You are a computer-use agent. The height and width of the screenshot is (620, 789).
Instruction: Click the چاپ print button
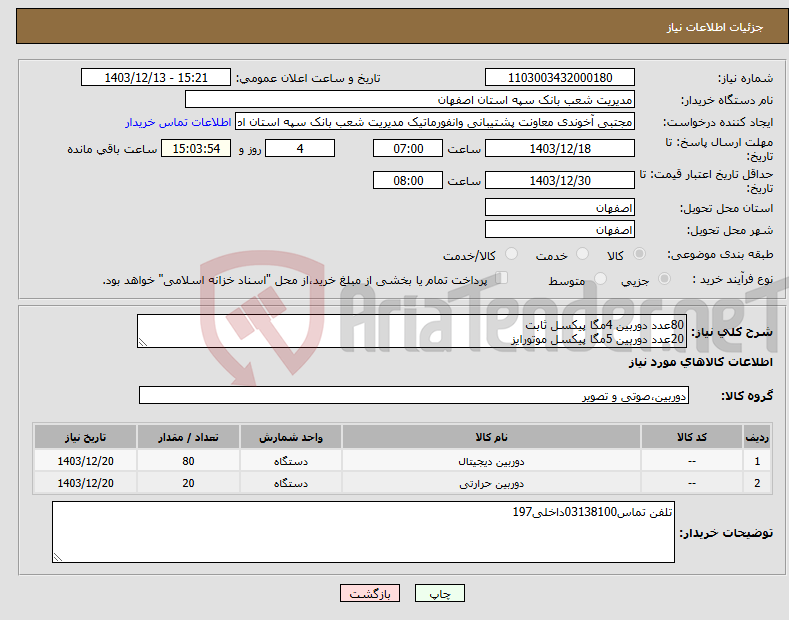point(440,593)
